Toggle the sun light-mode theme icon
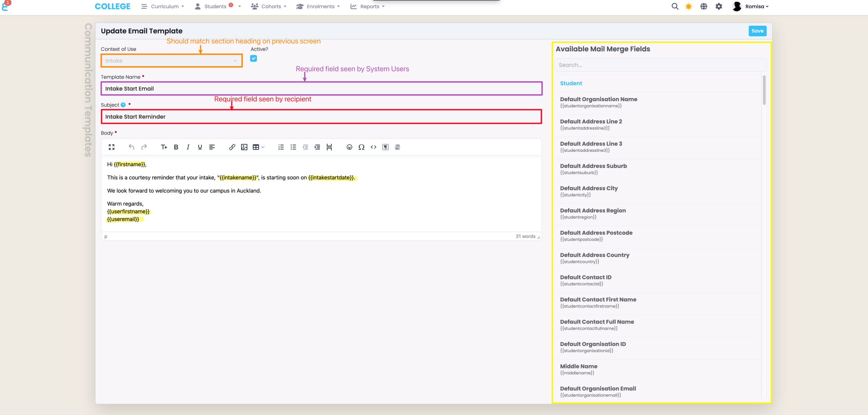The height and width of the screenshot is (415, 868). [689, 6]
